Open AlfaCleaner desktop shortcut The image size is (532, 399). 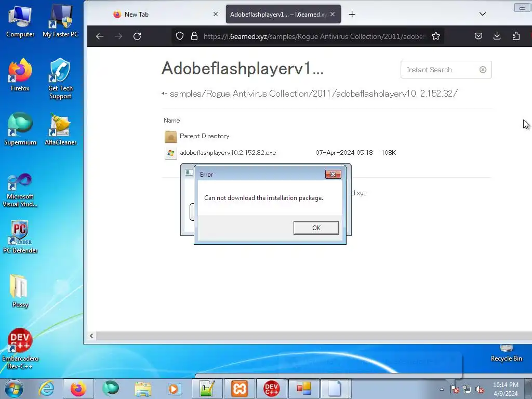click(60, 129)
